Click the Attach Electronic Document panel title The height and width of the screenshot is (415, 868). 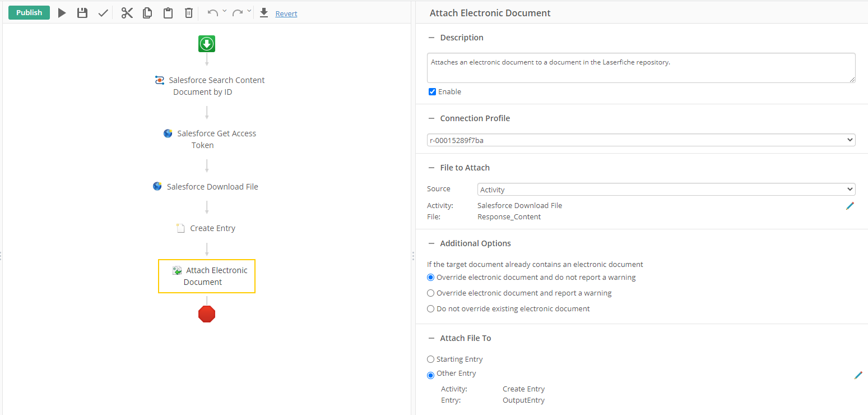[490, 13]
